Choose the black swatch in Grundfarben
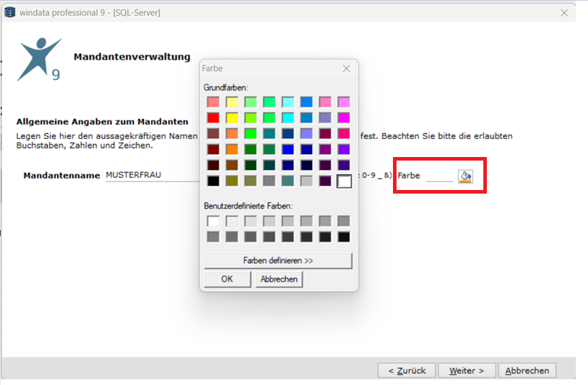 point(213,181)
